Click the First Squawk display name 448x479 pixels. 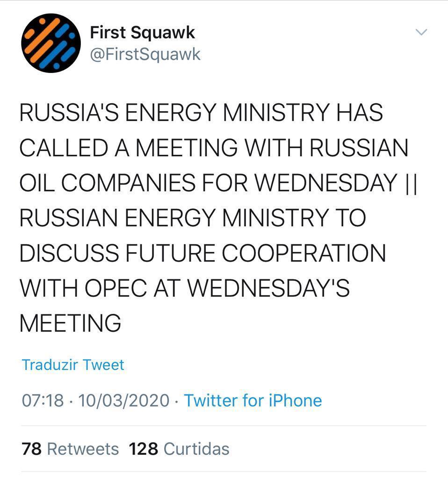142,33
